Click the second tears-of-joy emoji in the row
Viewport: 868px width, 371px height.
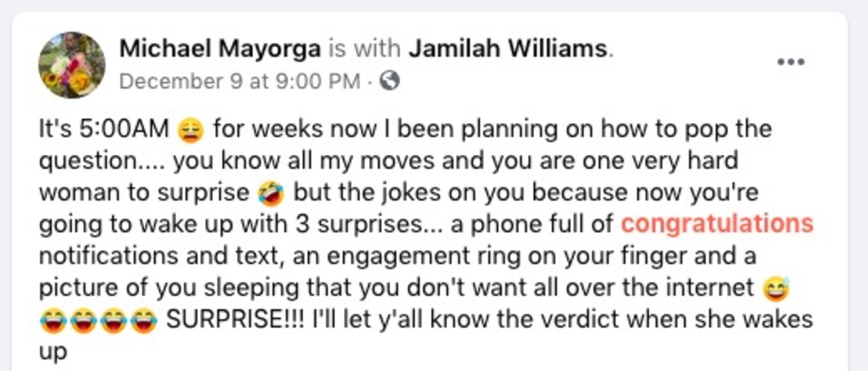point(84,321)
